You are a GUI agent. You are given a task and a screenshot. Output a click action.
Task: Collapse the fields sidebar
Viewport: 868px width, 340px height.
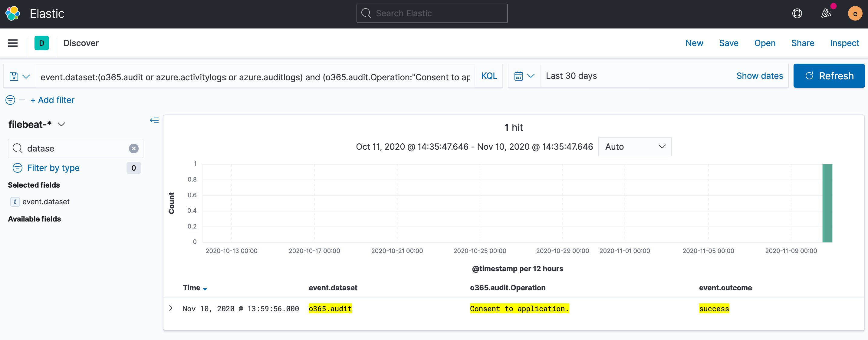point(154,120)
